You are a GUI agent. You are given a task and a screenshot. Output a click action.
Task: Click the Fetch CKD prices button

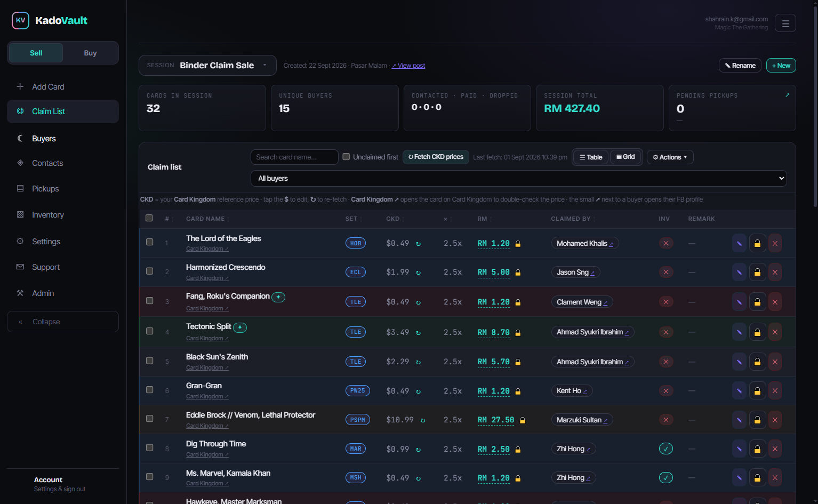point(436,157)
